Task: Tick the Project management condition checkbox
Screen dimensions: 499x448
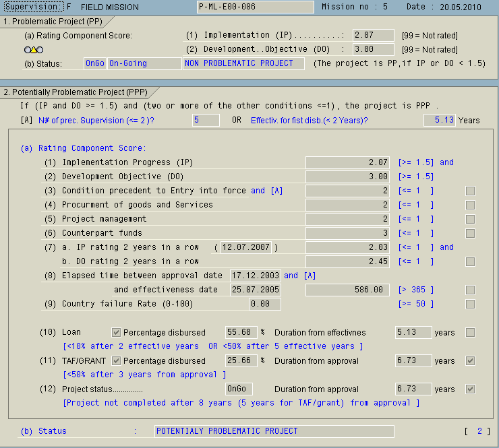Action: coord(470,219)
